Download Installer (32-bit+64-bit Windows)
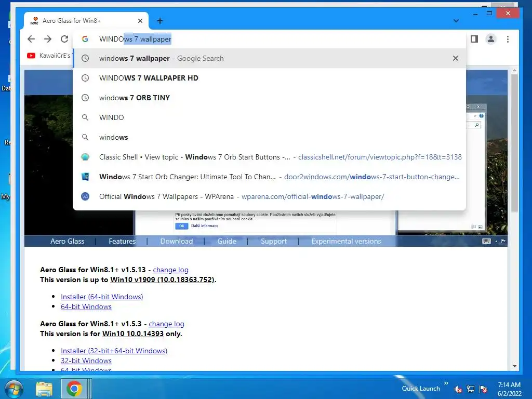The height and width of the screenshot is (399, 532). (x=114, y=351)
